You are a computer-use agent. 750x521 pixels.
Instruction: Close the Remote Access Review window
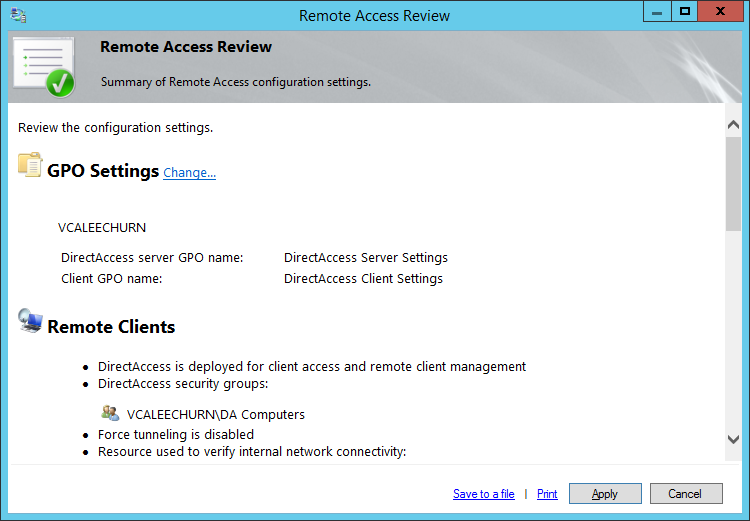(x=720, y=11)
